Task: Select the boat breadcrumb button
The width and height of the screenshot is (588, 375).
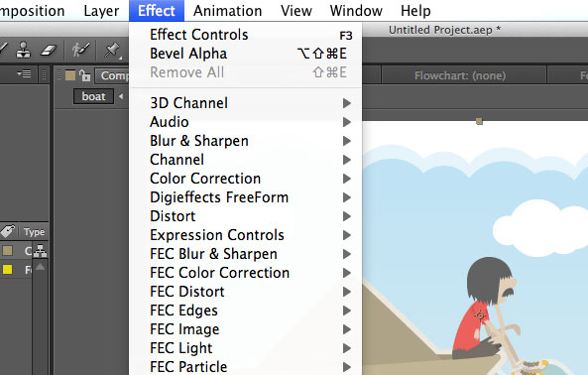Action: (x=94, y=96)
